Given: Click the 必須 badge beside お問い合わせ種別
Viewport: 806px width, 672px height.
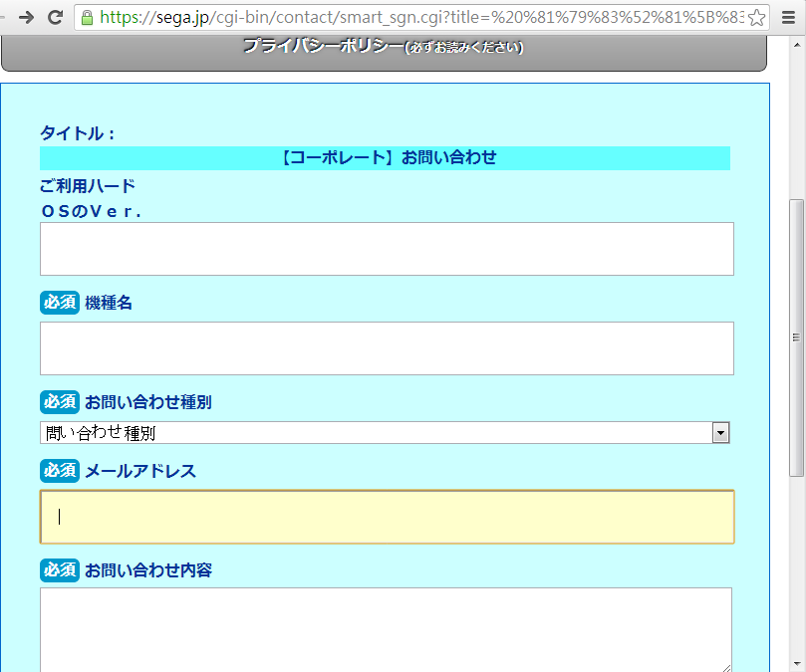Looking at the screenshot, I should point(59,402).
